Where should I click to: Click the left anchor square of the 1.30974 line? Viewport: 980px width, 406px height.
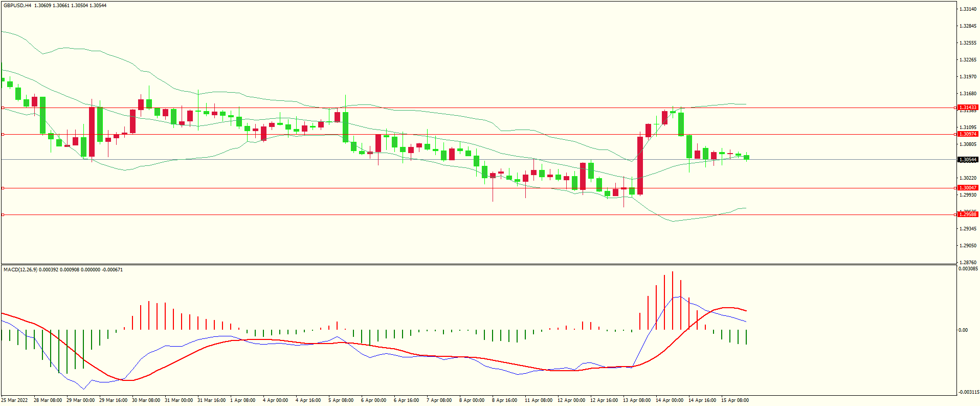coord(3,134)
